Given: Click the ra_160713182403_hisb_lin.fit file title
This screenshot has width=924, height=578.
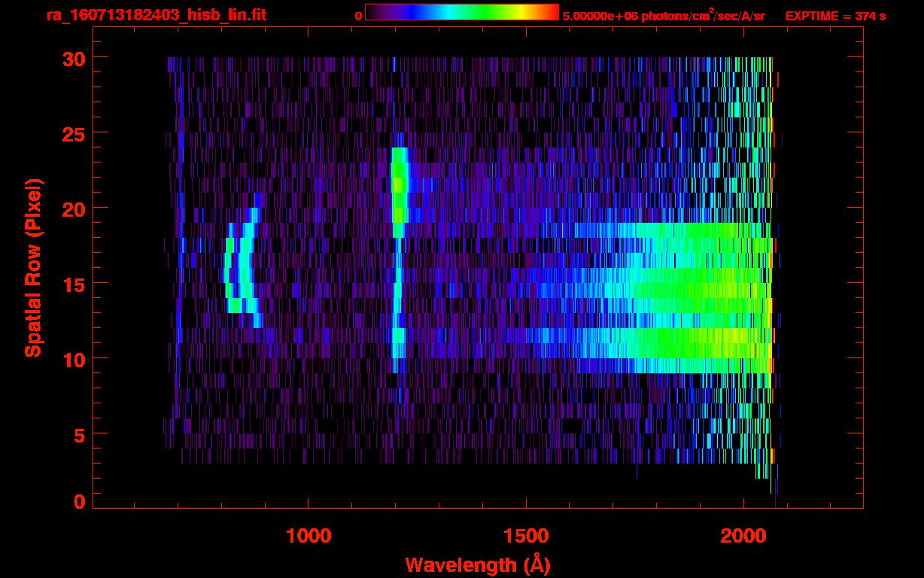Looking at the screenshot, I should [x=156, y=15].
